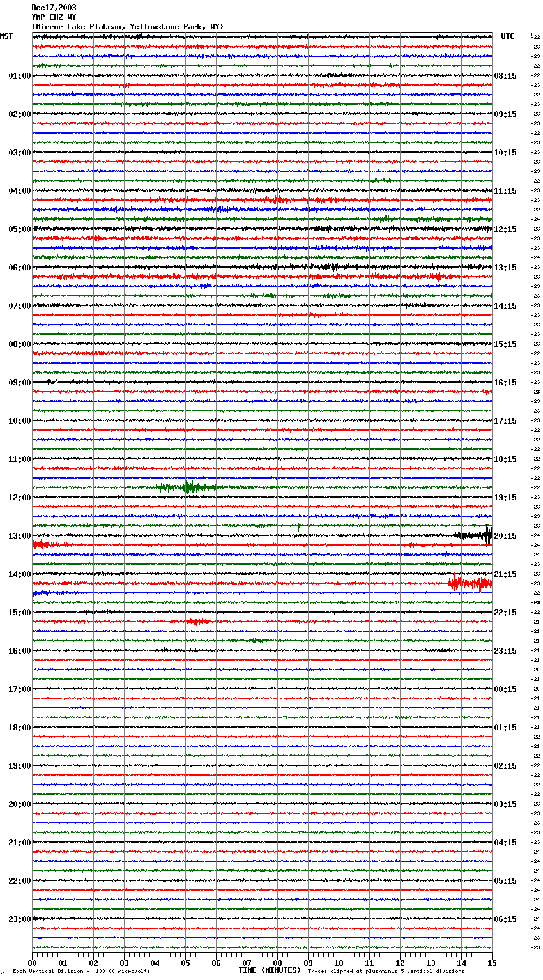Click the Traces clipped footer note
This screenshot has height=980, width=543.
pyautogui.click(x=386, y=972)
